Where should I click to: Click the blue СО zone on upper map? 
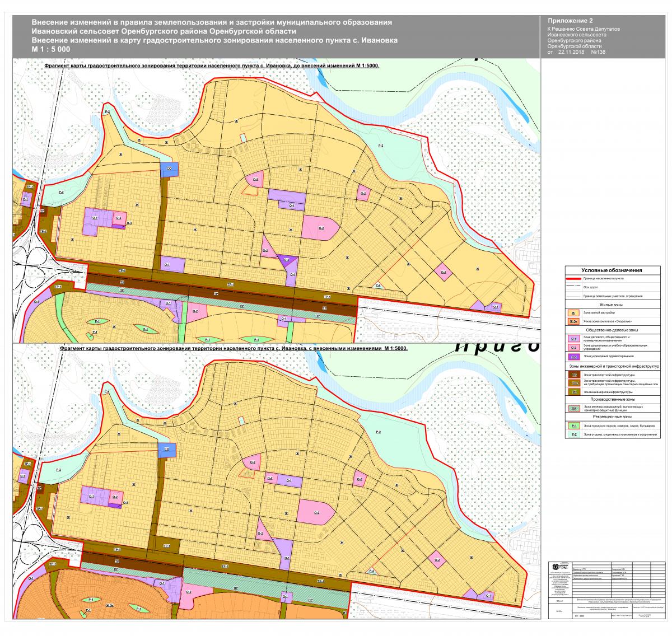(169, 169)
